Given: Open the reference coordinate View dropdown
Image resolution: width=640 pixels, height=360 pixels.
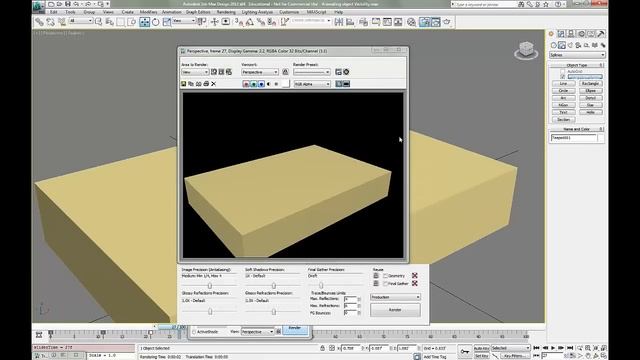Looking at the screenshot, I should [184, 21].
